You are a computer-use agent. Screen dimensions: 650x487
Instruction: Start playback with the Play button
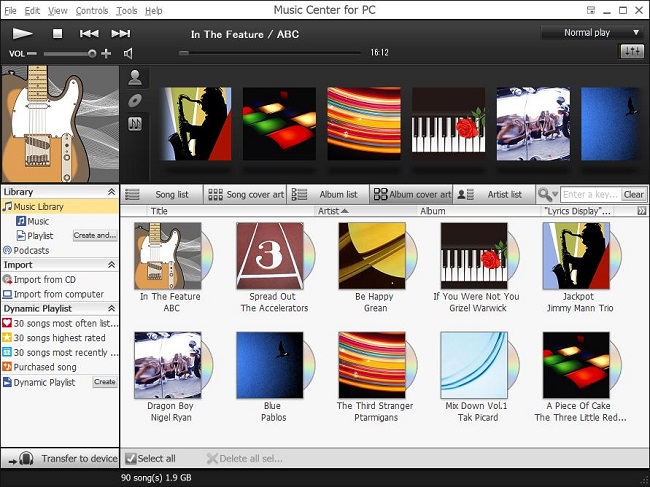[22, 34]
